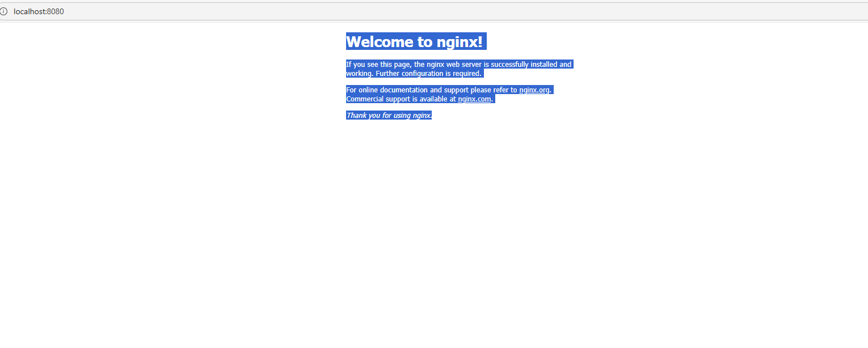Viewport: 868px width, 348px height.
Task: Click the site information icon
Action: (x=4, y=11)
